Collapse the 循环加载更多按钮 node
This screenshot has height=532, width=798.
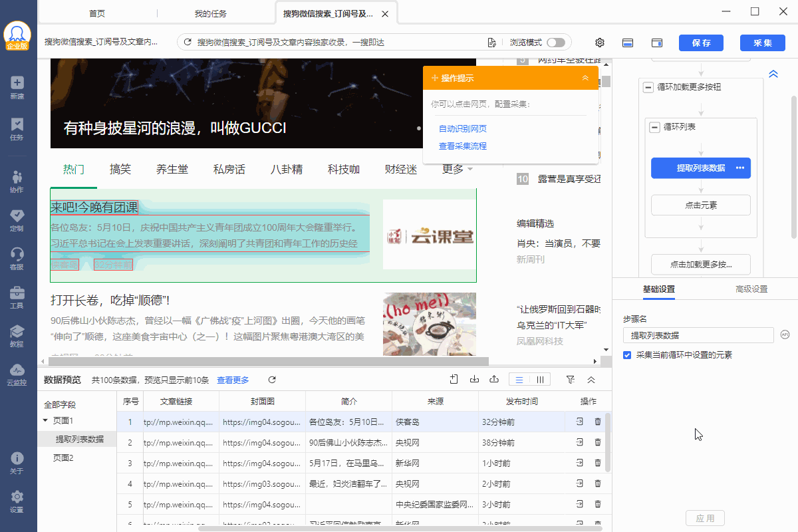pos(648,87)
